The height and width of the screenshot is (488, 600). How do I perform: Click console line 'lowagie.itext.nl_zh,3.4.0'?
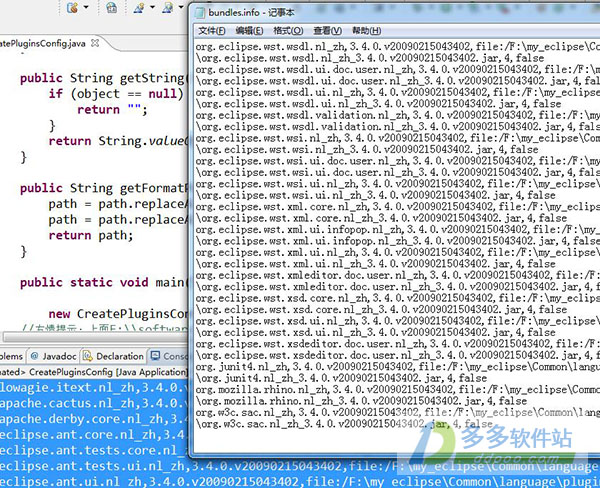pyautogui.click(x=94, y=387)
